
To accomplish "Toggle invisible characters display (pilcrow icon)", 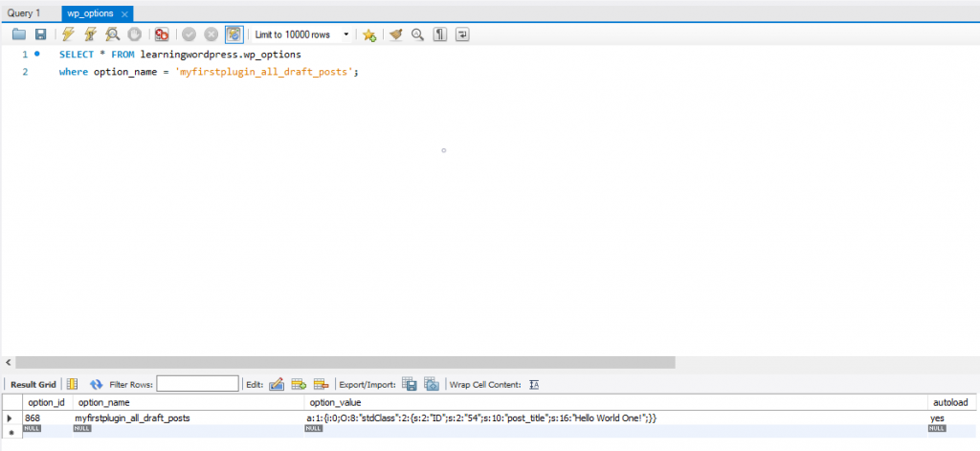I will pyautogui.click(x=440, y=34).
